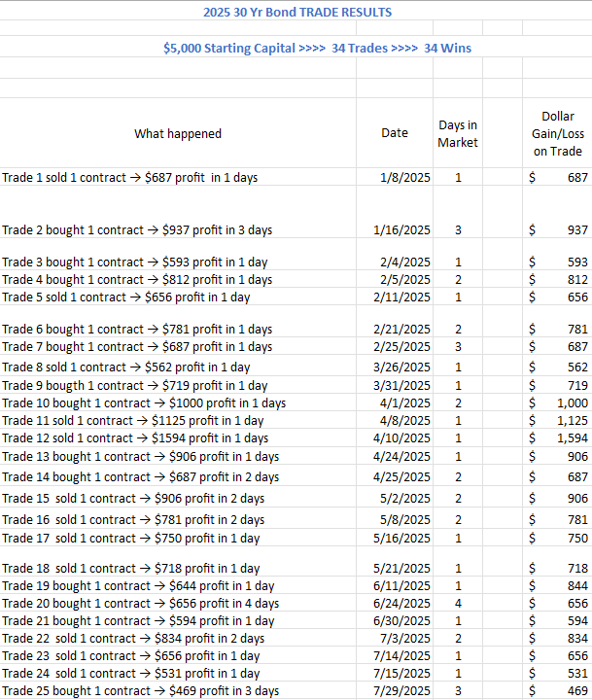592x700 pixels.
Task: Select the date cell 1/16/2025
Action: point(401,230)
